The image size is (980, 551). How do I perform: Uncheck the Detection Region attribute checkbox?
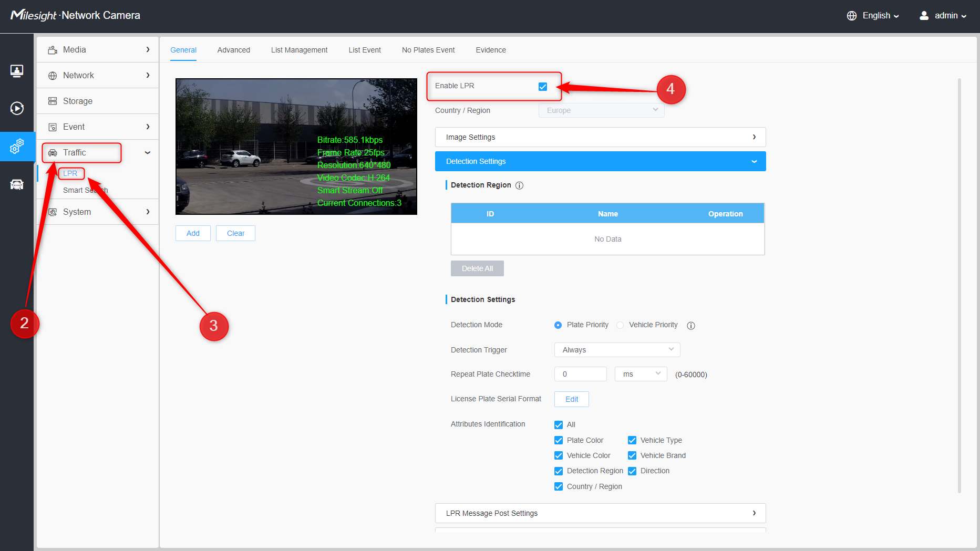559,471
